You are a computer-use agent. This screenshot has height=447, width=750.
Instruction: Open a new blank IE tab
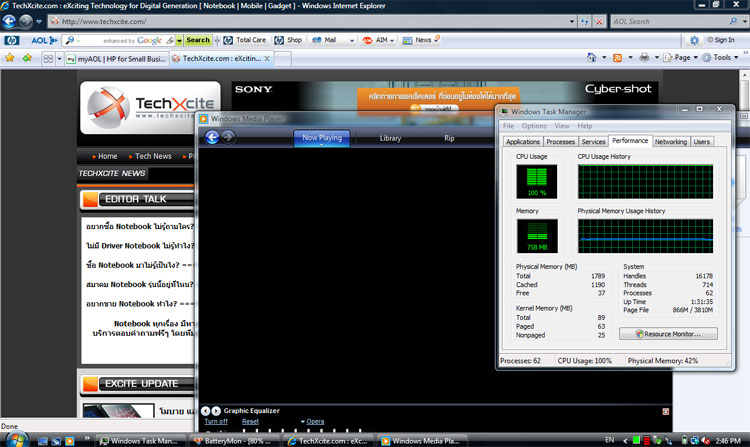(x=282, y=59)
